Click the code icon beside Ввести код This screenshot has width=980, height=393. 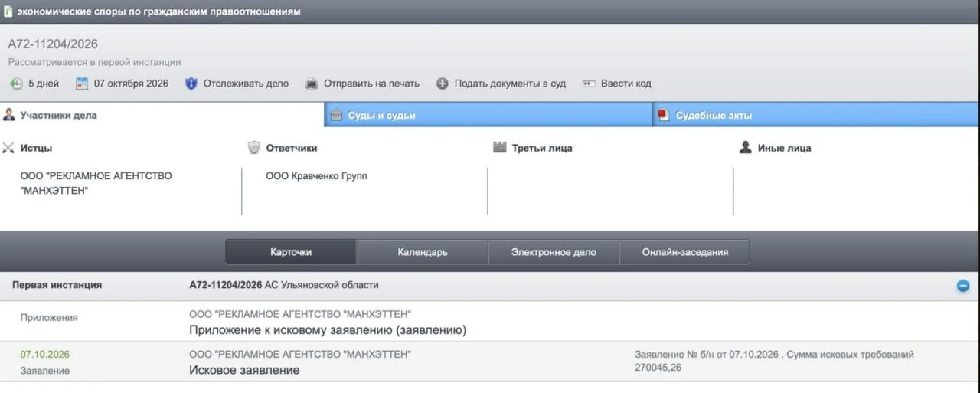click(x=589, y=84)
